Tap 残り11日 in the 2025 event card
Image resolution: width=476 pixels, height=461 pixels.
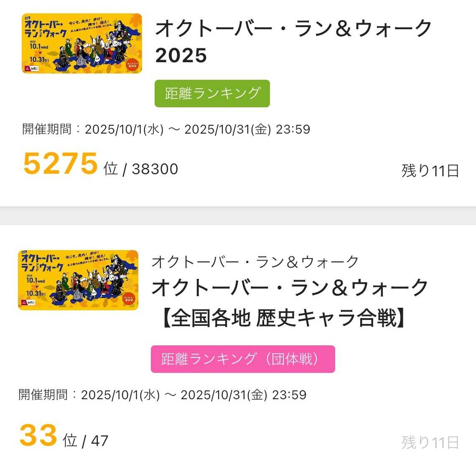[430, 171]
